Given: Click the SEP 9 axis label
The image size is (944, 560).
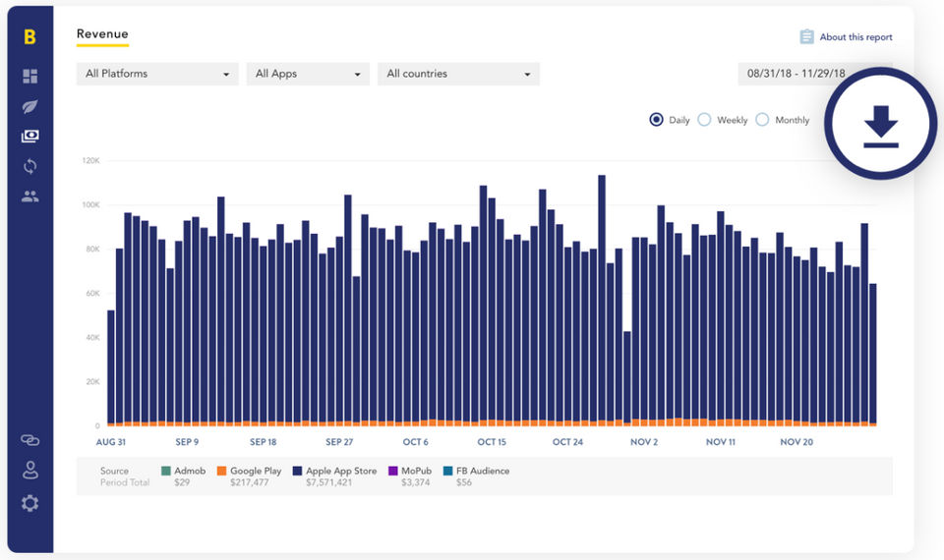Looking at the screenshot, I should click(187, 442).
